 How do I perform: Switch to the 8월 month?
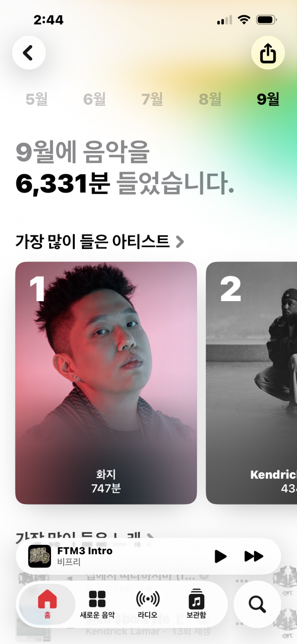coord(210,99)
